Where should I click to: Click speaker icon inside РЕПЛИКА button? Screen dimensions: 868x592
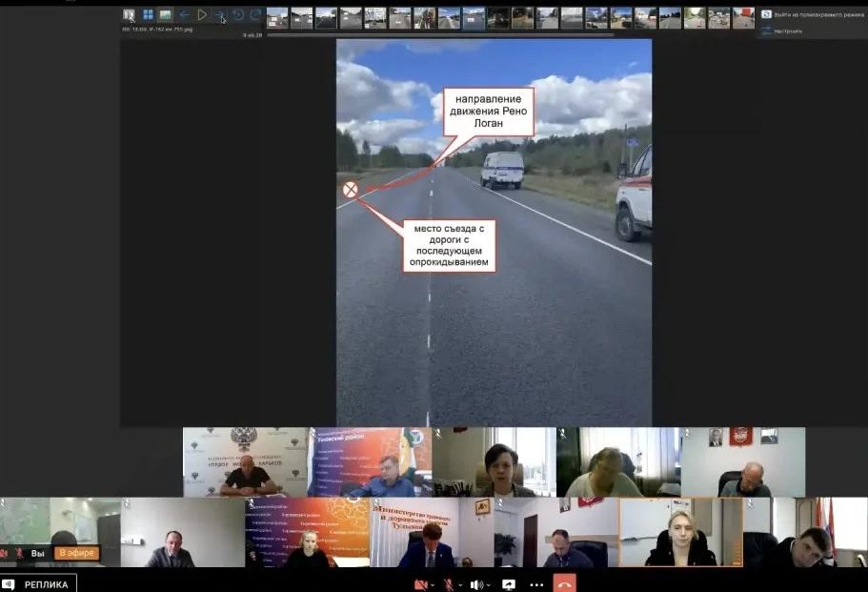[x=9, y=584]
